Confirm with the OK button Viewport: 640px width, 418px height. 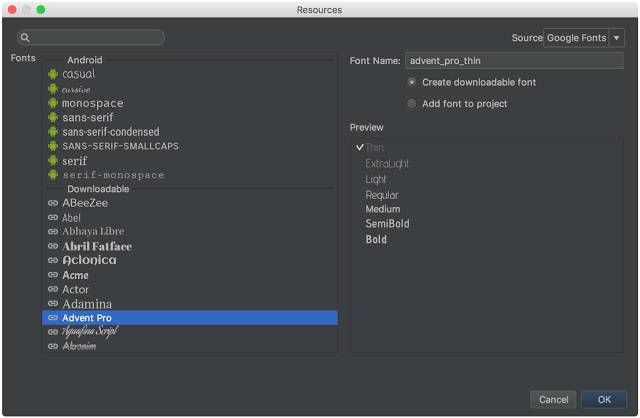[604, 399]
